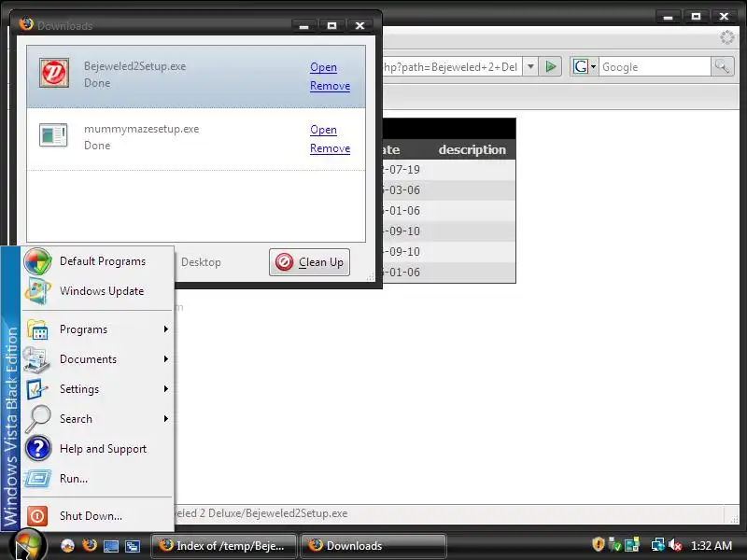
Task: Click the browser address bar URL
Action: tap(451, 67)
